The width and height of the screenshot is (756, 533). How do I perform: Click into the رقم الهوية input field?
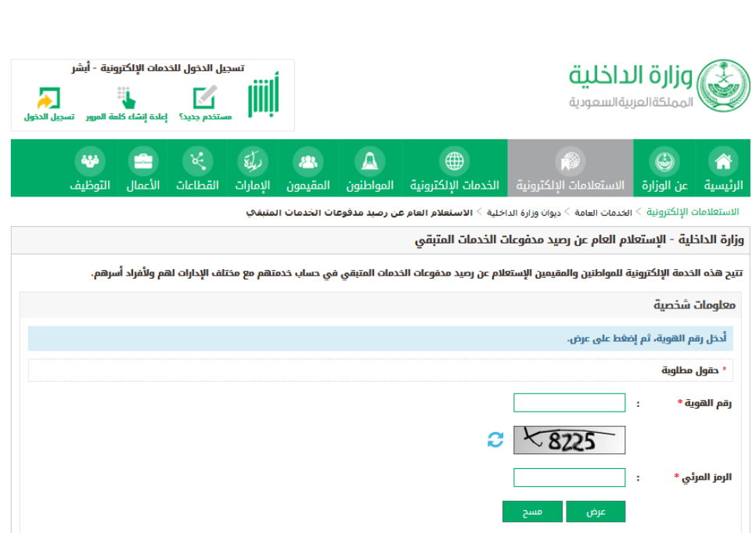pos(570,402)
